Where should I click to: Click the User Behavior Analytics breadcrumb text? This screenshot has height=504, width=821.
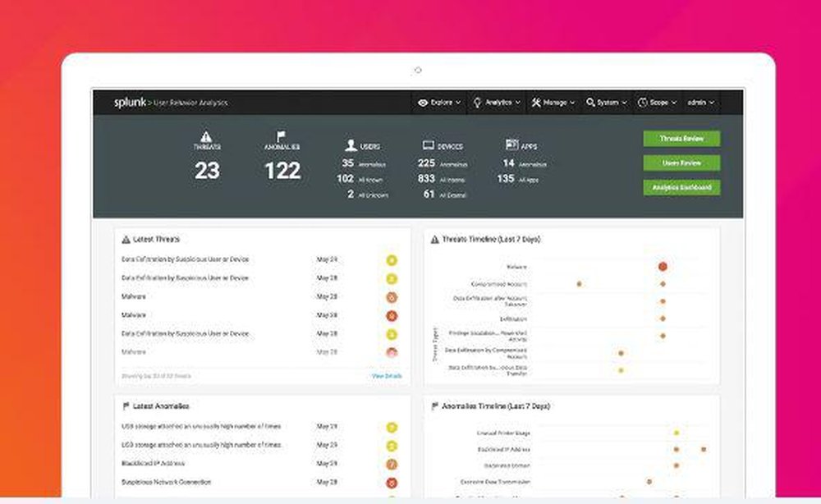point(190,103)
